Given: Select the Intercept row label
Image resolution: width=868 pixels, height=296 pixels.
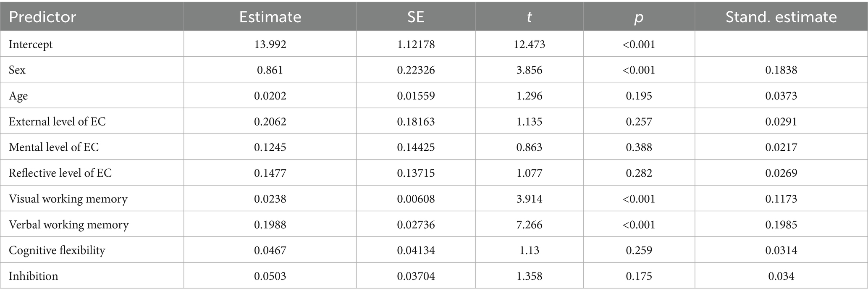Looking at the screenshot, I should [31, 44].
